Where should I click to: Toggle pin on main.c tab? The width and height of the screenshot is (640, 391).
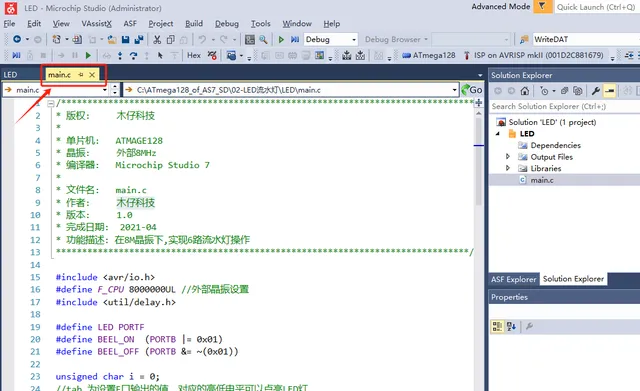[81, 75]
